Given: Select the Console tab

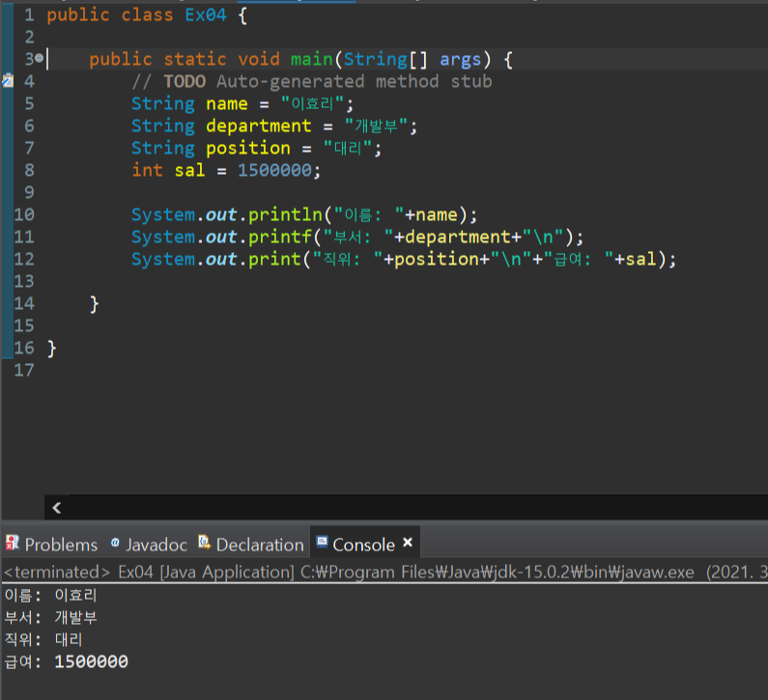Looking at the screenshot, I should tap(363, 545).
